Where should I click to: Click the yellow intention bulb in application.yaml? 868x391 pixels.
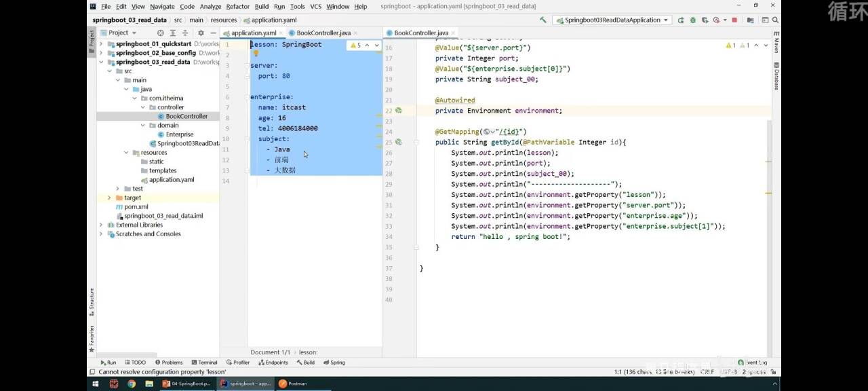[x=256, y=53]
